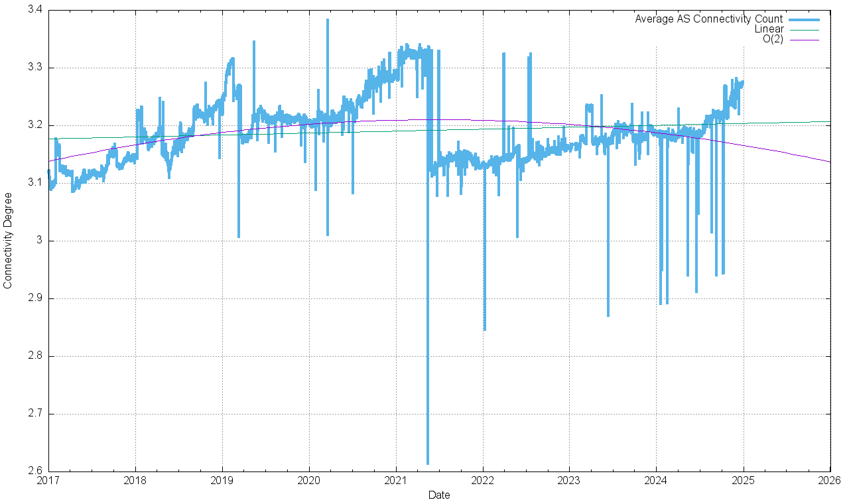Click the 3.2 y-axis tick label
The image size is (849, 504).
point(35,125)
